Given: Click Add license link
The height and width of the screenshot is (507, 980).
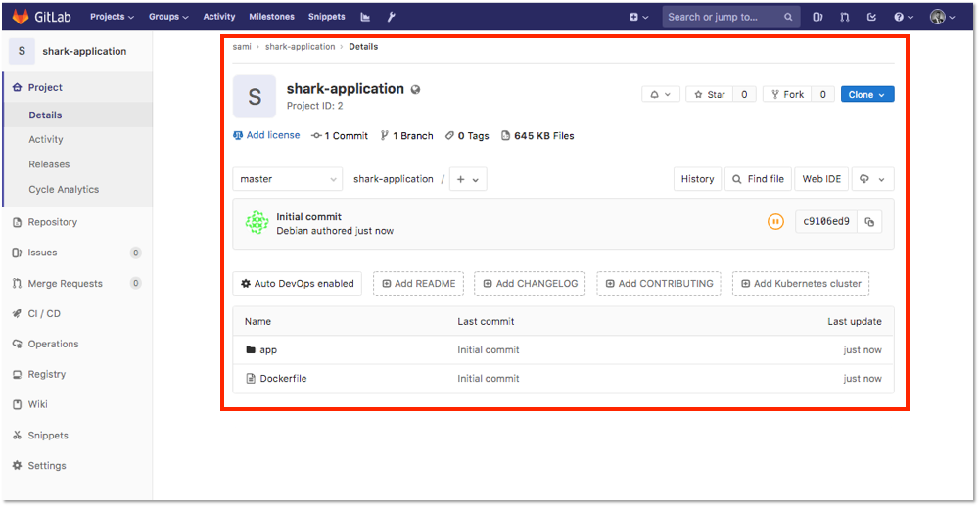Looking at the screenshot, I should pos(266,135).
